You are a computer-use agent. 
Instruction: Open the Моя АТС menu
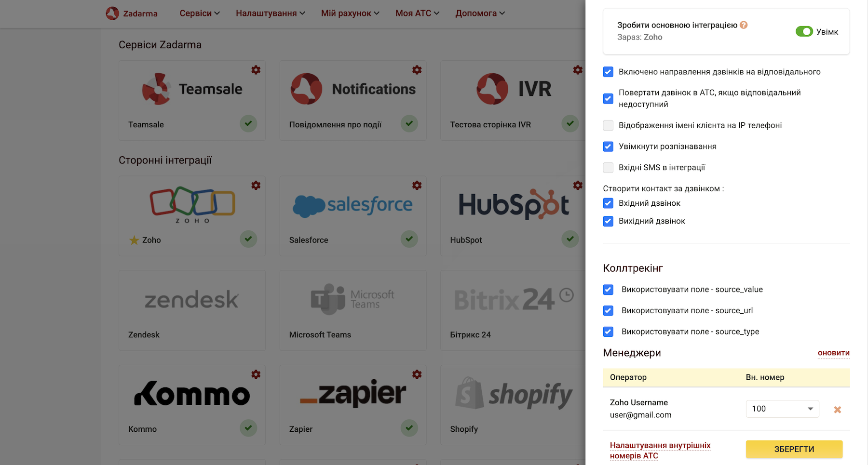pos(418,13)
